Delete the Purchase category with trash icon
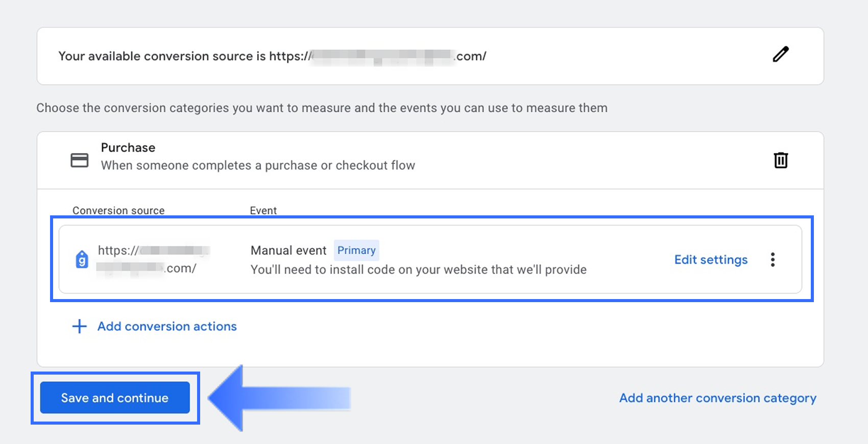The image size is (868, 444). 781,160
